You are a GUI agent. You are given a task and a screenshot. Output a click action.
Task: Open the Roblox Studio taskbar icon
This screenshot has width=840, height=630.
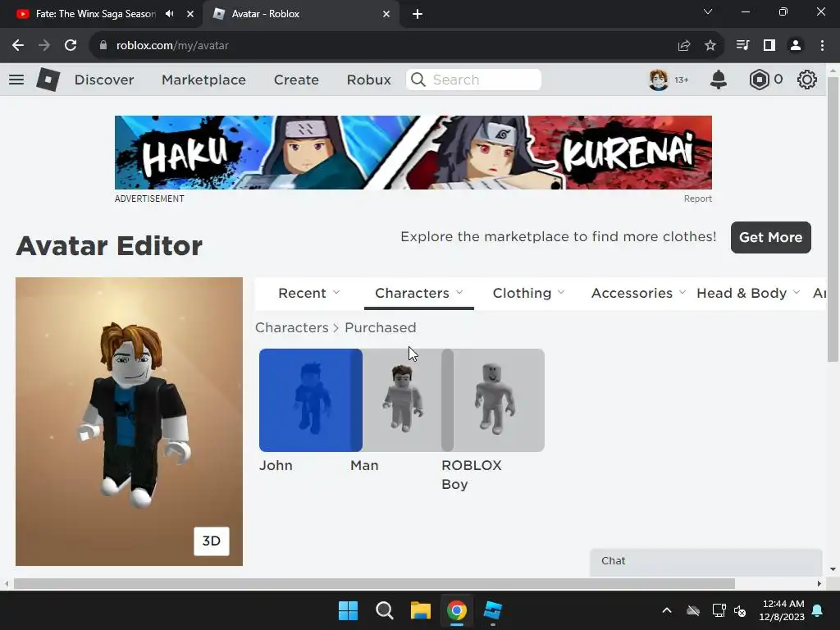point(492,610)
